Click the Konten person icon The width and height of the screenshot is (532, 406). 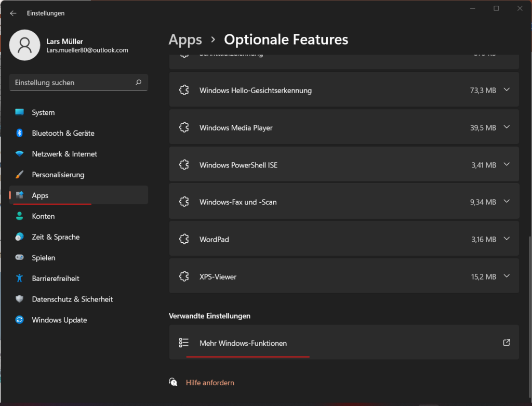(x=19, y=216)
